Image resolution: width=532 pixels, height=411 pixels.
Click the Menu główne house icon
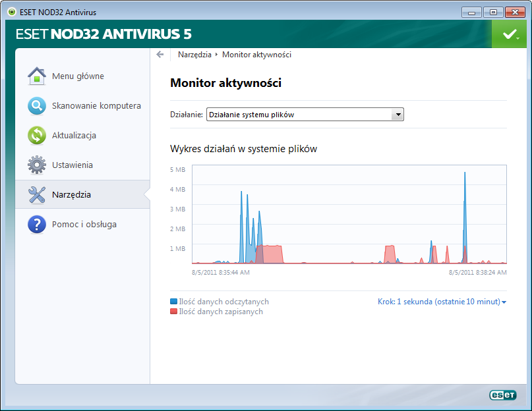pyautogui.click(x=37, y=76)
